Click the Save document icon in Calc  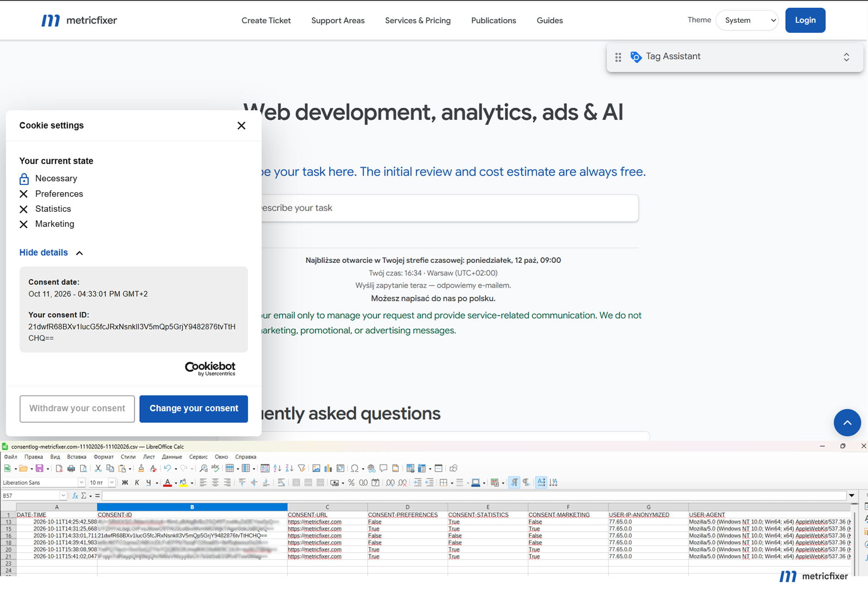pos(40,468)
